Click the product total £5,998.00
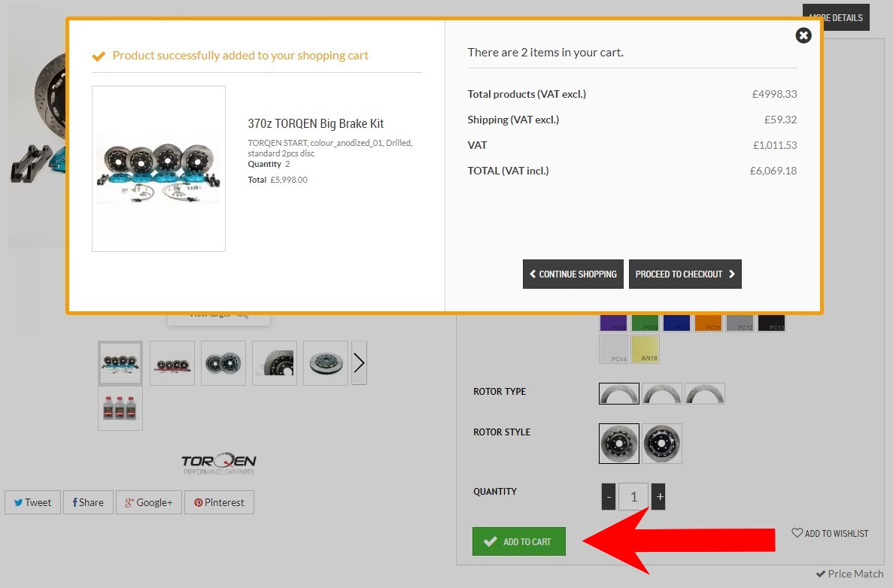The width and height of the screenshot is (893, 588). (x=289, y=180)
